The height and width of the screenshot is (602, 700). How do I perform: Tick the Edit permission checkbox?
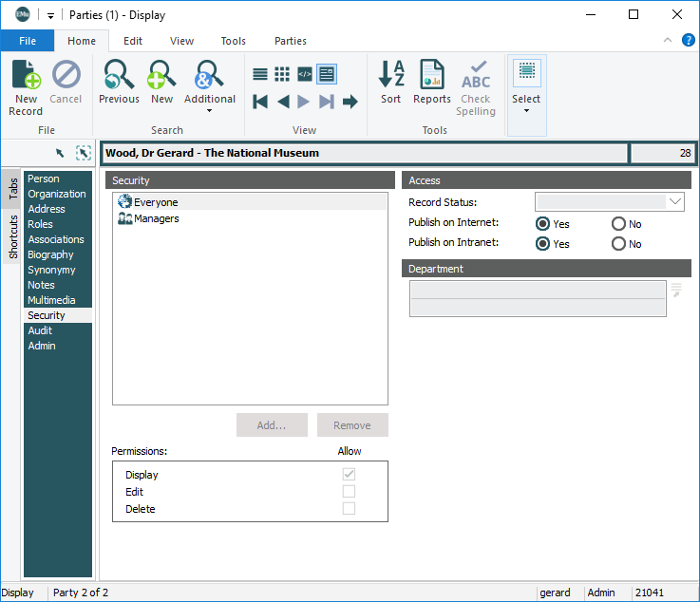(349, 492)
